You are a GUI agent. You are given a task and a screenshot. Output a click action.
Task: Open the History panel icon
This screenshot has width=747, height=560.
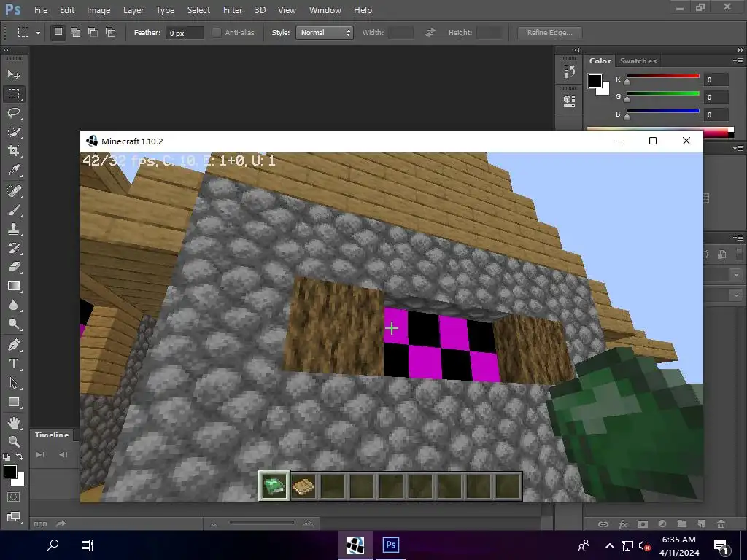click(569, 72)
